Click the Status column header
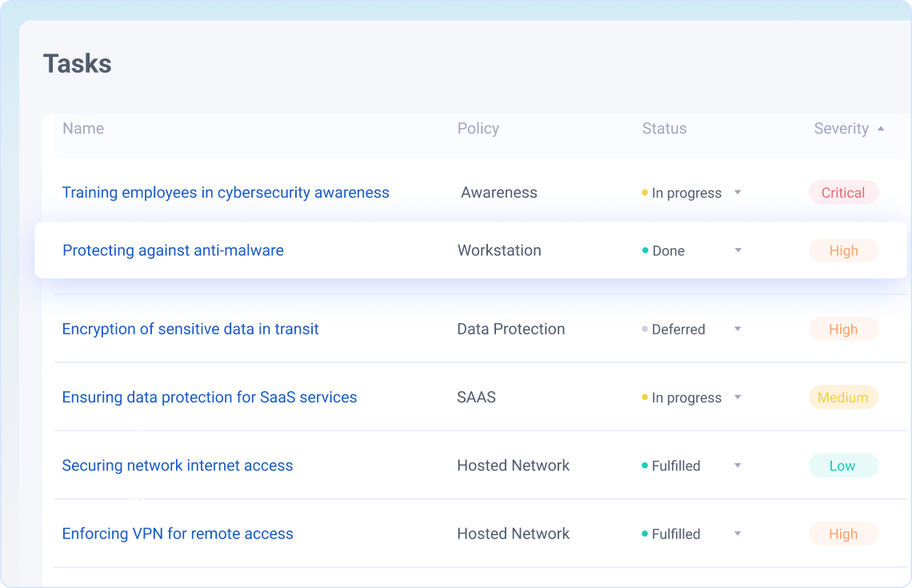 coord(664,129)
